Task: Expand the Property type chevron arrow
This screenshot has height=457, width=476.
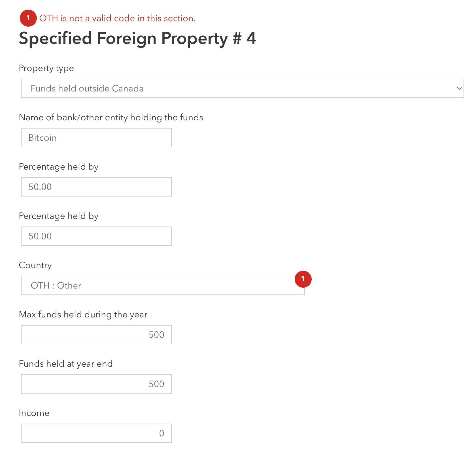Action: point(459,88)
